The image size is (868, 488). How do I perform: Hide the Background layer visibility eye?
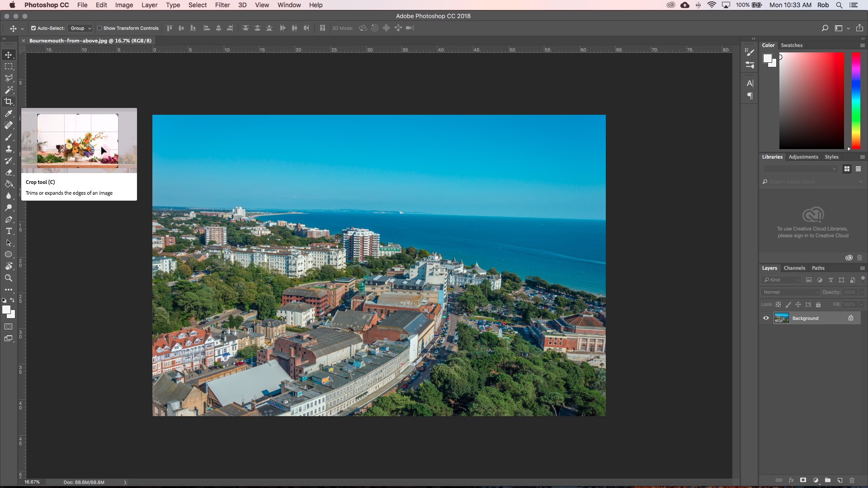coord(766,318)
